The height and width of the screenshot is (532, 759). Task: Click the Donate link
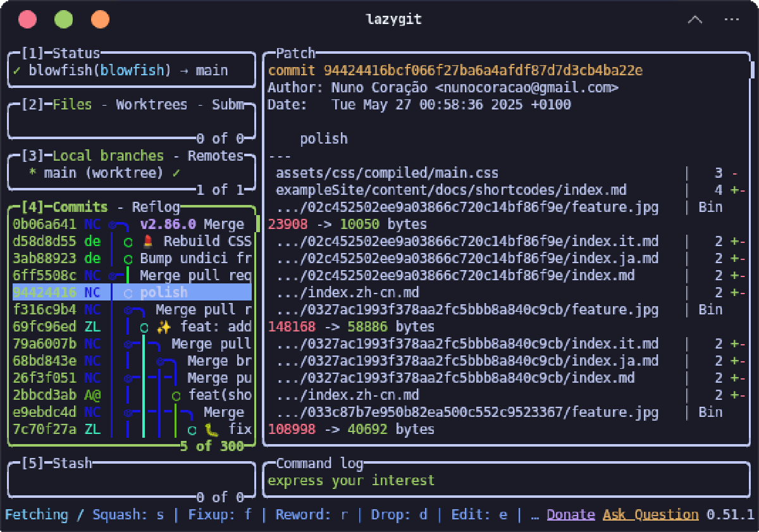coord(571,514)
